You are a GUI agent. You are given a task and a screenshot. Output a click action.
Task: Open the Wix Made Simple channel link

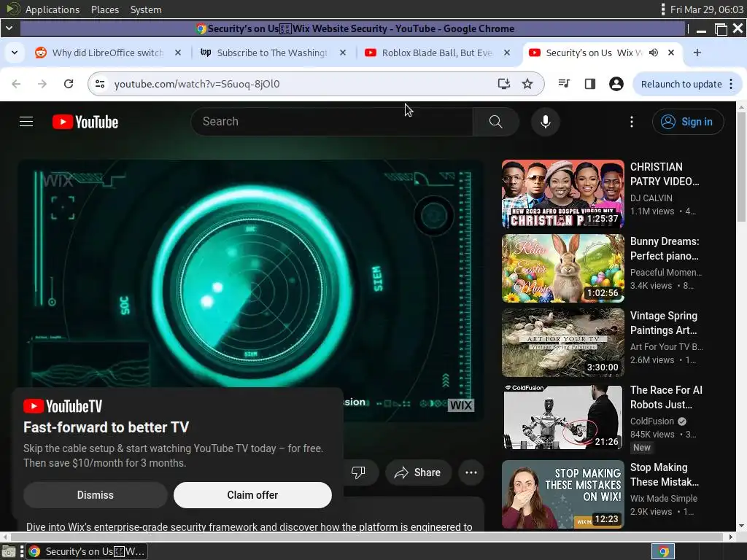(x=664, y=498)
